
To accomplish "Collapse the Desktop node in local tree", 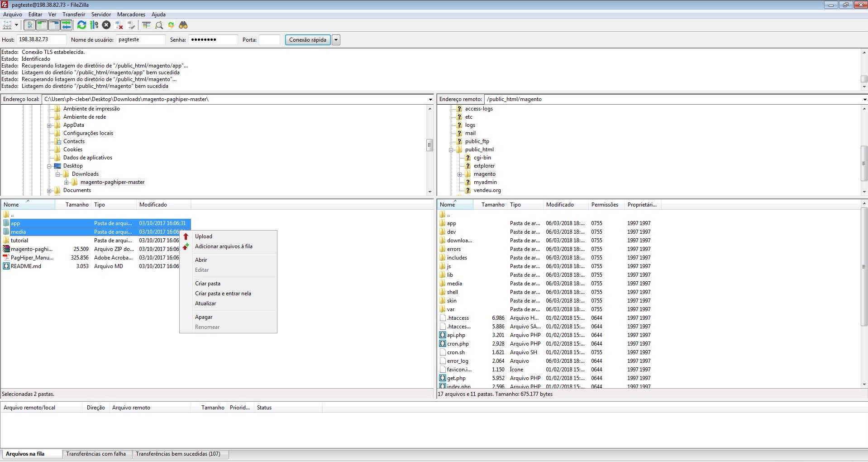I will pos(49,166).
